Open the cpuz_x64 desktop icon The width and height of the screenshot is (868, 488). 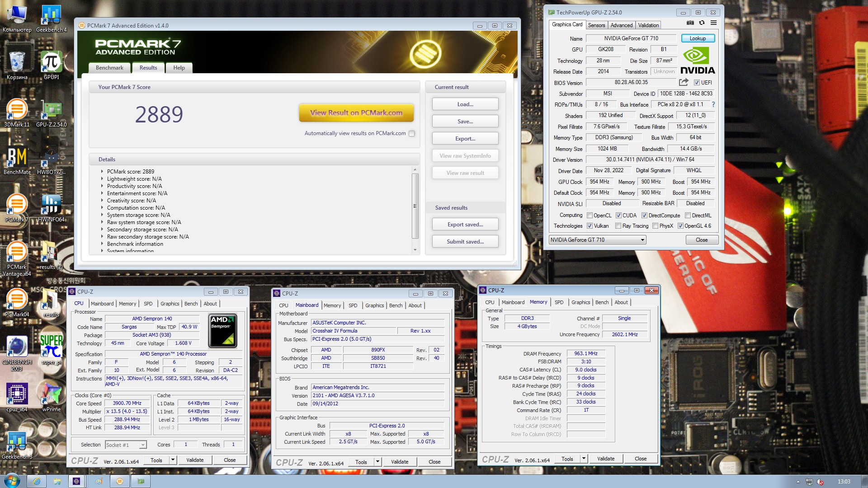coord(17,398)
